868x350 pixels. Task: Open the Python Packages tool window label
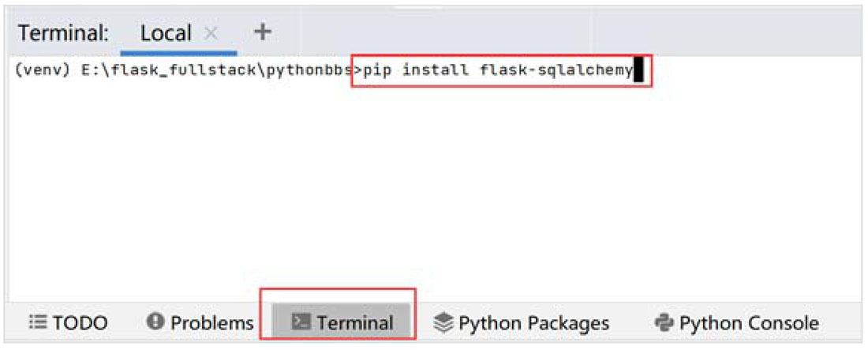pyautogui.click(x=534, y=322)
